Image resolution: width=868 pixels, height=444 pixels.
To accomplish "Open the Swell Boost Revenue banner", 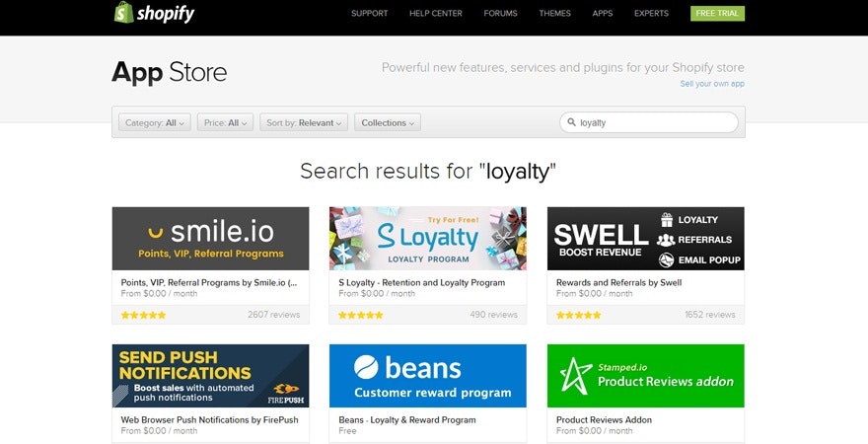I will click(x=645, y=238).
